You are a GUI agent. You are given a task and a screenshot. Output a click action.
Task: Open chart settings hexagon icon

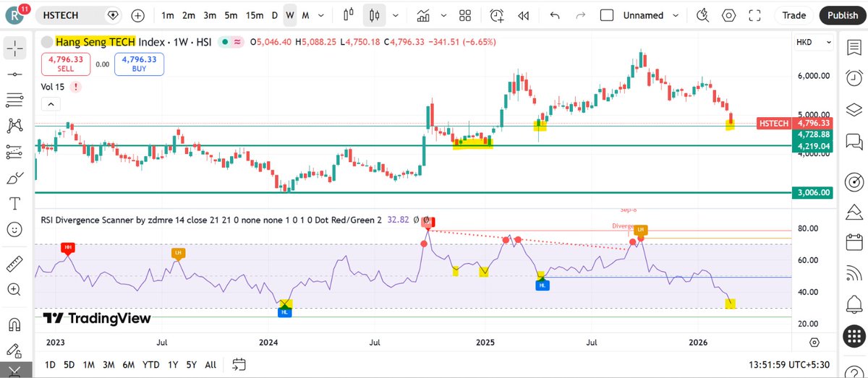(x=728, y=15)
